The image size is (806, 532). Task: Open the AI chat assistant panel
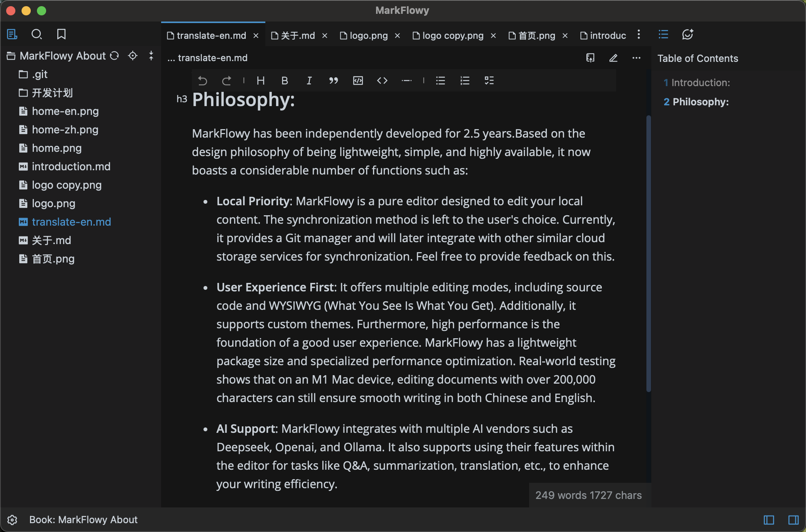pos(688,35)
